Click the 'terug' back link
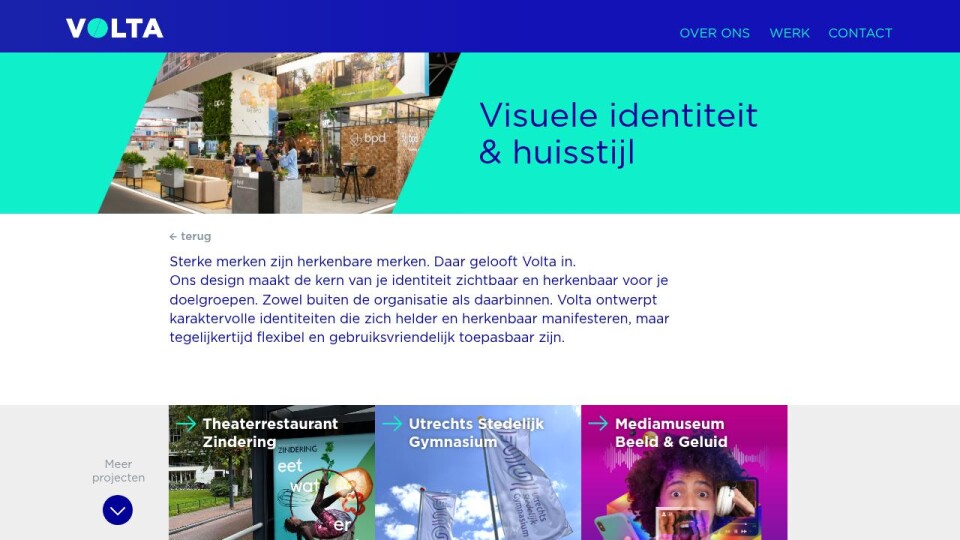This screenshot has width=960, height=540. tap(196, 237)
